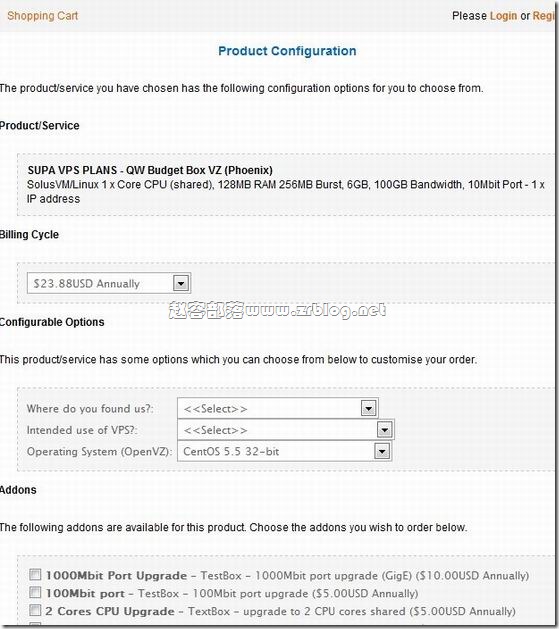Click the Login link

coord(503,16)
